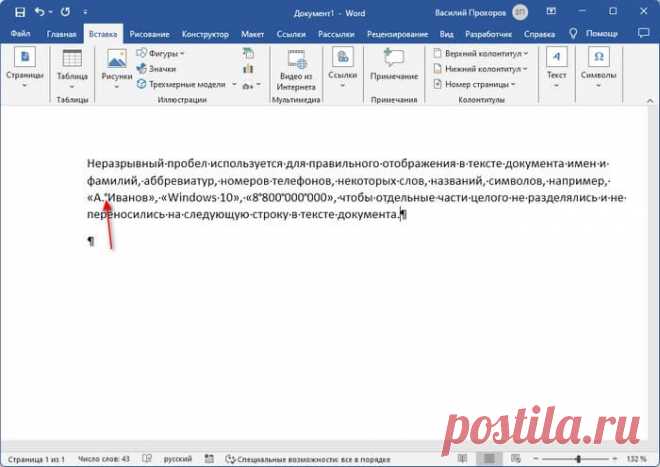Viewport: 660px width, 467px height.
Task: Insert Видео из Интернета
Action: [296, 70]
